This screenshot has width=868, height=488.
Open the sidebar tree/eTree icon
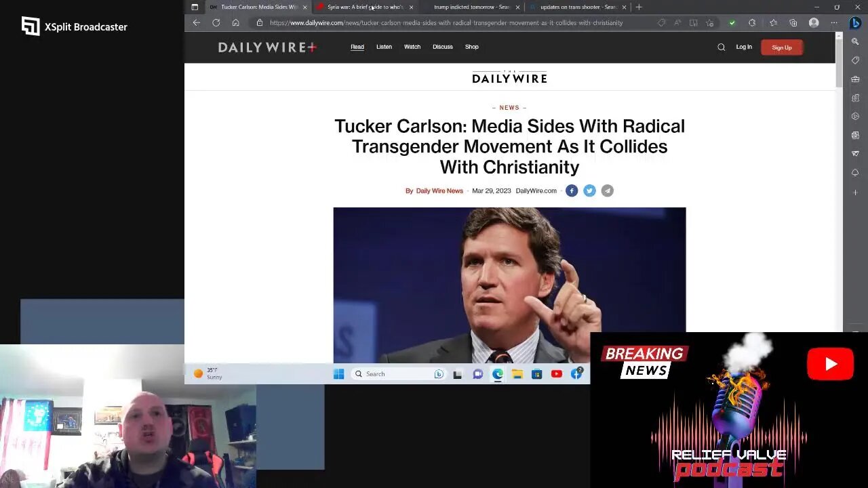pyautogui.click(x=855, y=174)
